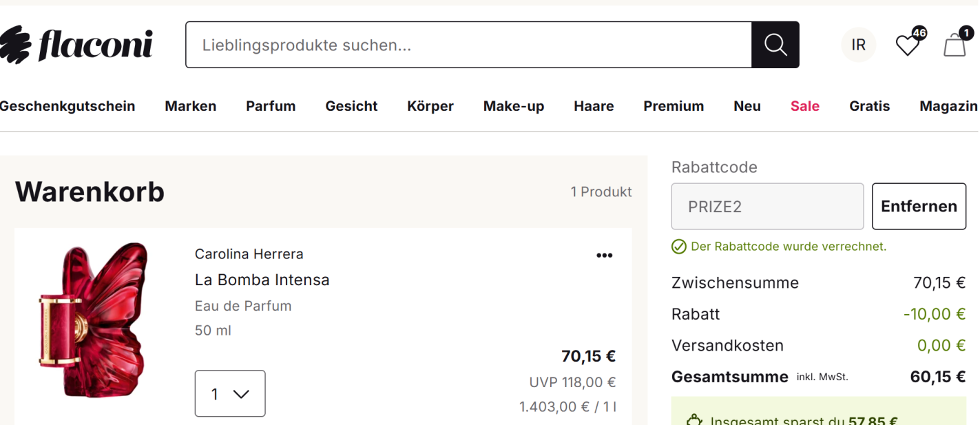Open the shopping bag cart icon
Screen dimensions: 980x425
955,45
